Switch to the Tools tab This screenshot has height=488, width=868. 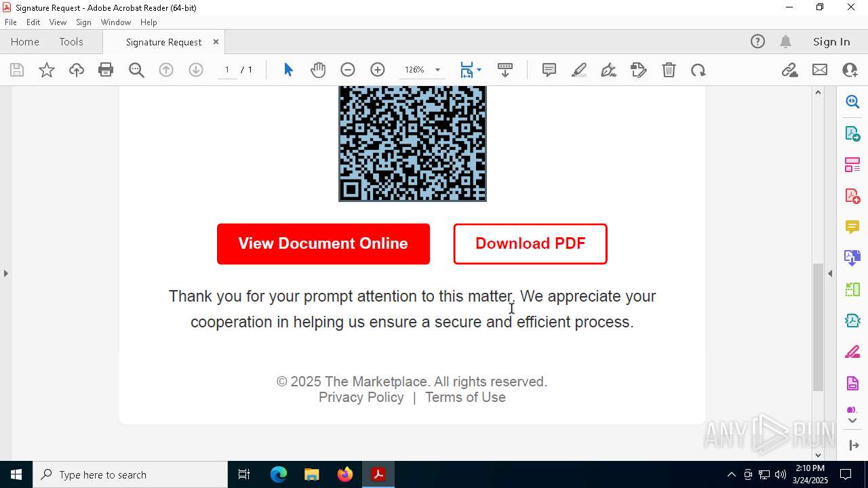[71, 41]
